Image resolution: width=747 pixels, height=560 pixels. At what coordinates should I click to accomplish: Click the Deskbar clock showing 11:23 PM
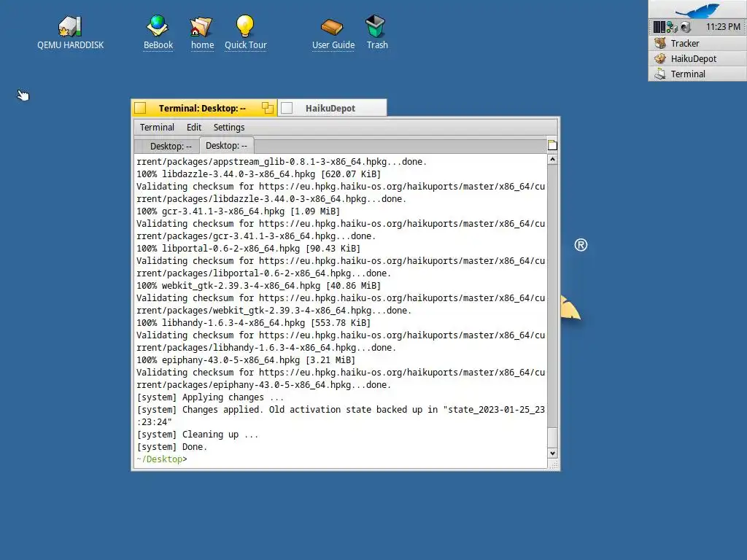(x=723, y=27)
